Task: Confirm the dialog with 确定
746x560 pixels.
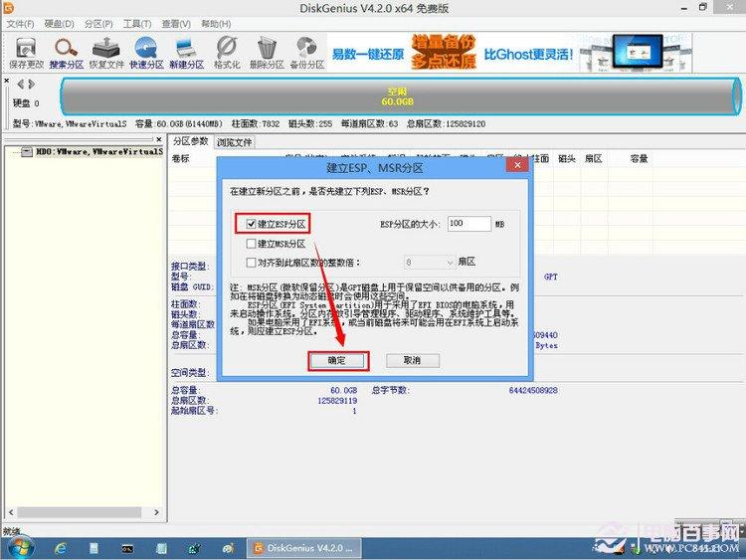Action: click(x=337, y=361)
